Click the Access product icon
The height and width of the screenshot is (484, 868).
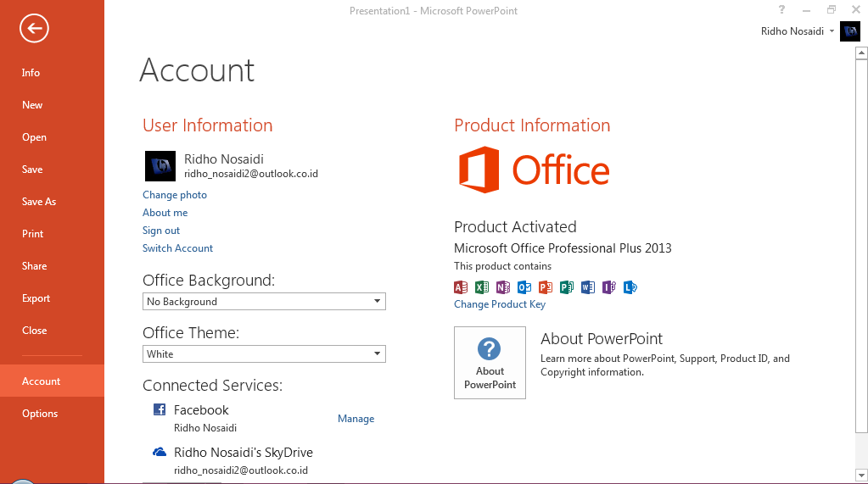[x=461, y=287]
